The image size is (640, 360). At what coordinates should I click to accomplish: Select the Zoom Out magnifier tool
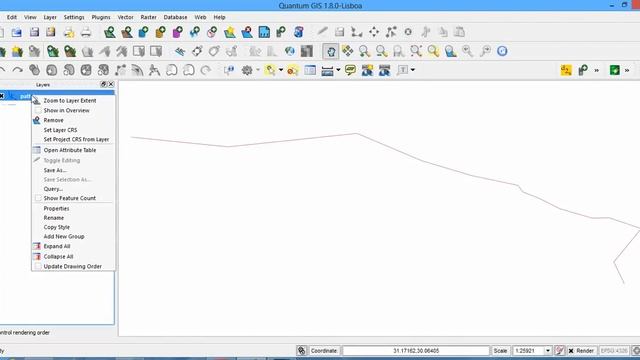(382, 51)
